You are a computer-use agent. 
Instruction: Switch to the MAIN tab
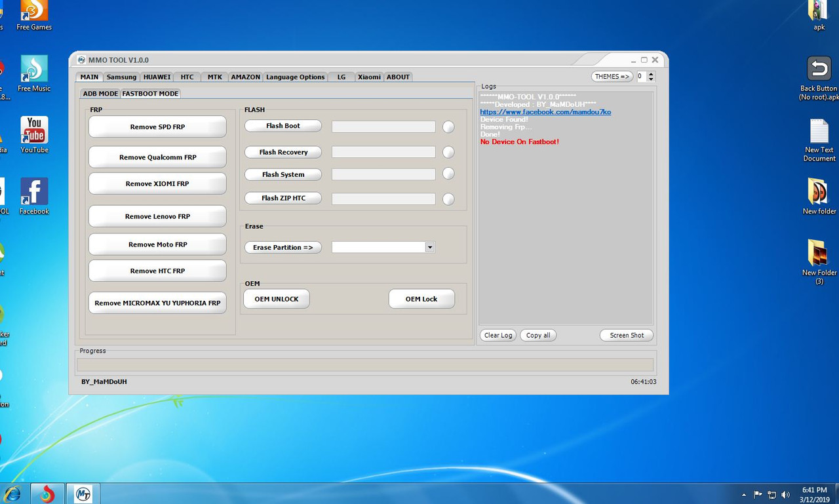point(89,77)
